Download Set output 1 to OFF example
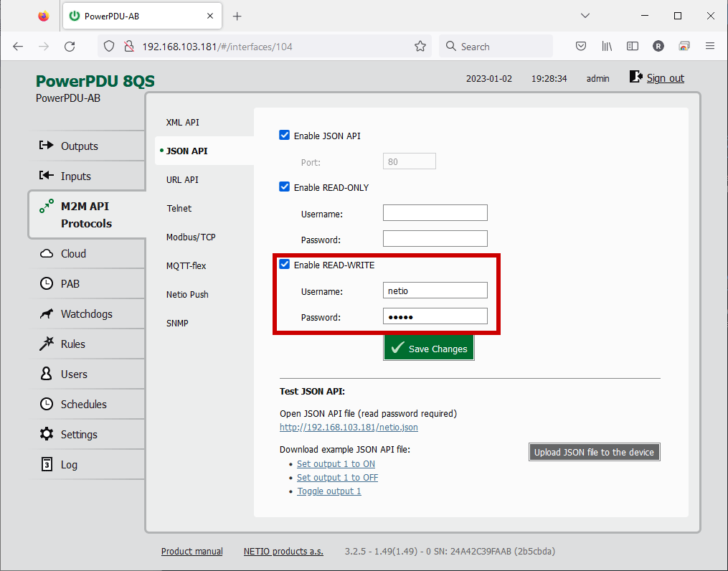 pos(337,478)
